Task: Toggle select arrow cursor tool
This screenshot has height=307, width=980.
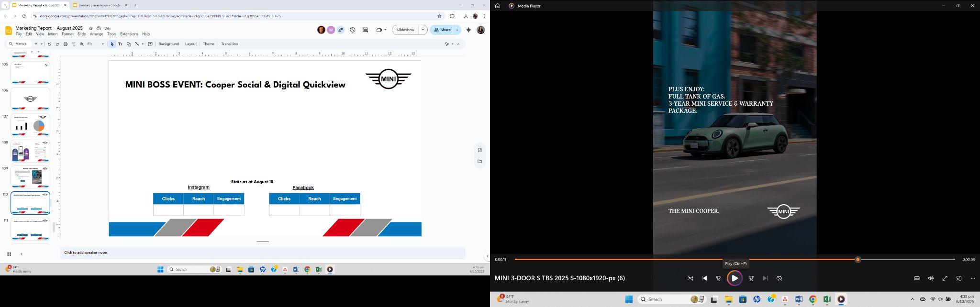Action: [112, 44]
